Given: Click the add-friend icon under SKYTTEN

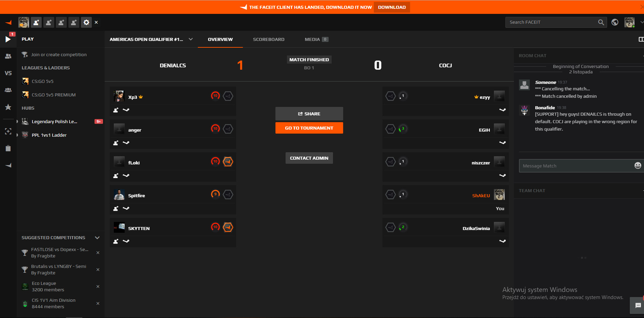Looking at the screenshot, I should pyautogui.click(x=116, y=241).
